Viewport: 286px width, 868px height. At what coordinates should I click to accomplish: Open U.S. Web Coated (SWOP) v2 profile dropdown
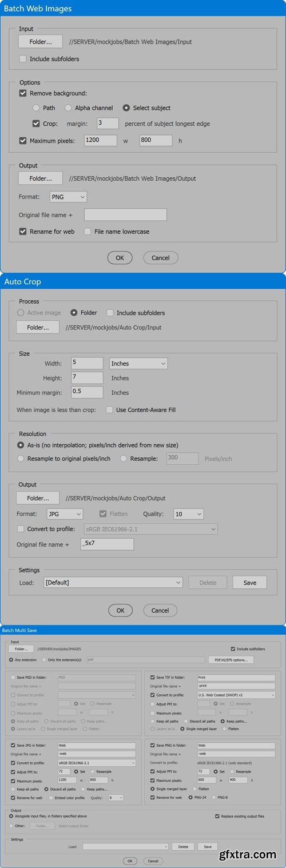[236, 695]
